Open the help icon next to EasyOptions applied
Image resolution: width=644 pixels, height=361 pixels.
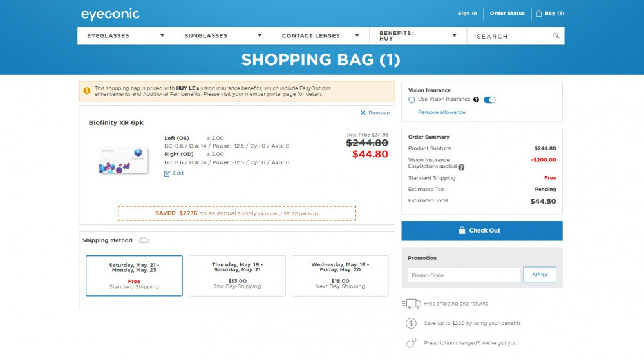461,167
